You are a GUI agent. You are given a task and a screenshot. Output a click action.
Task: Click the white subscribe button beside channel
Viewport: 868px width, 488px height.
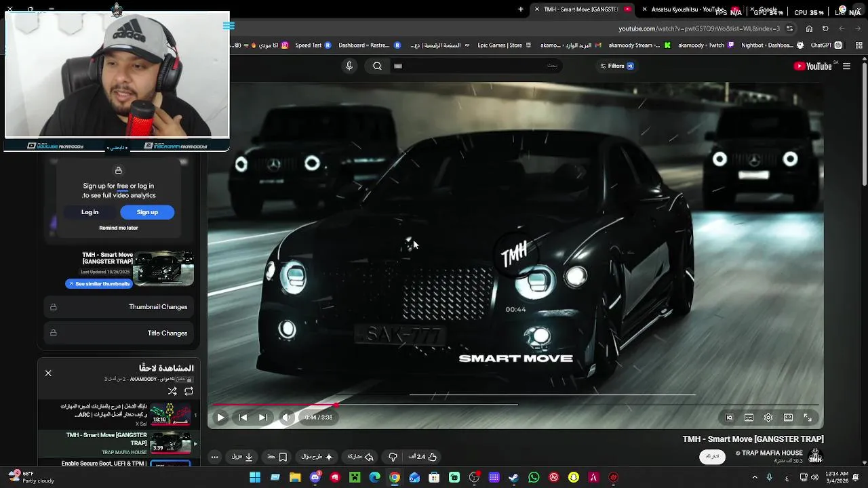pyautogui.click(x=712, y=456)
